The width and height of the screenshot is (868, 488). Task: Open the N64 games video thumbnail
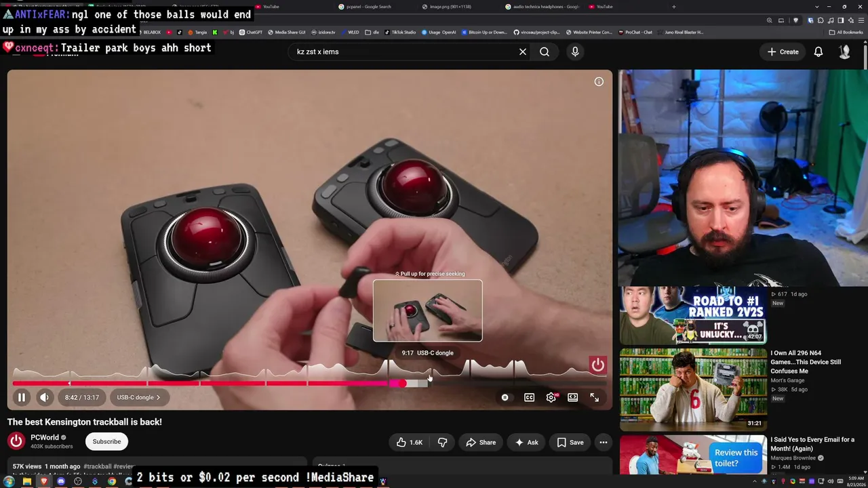pyautogui.click(x=693, y=390)
